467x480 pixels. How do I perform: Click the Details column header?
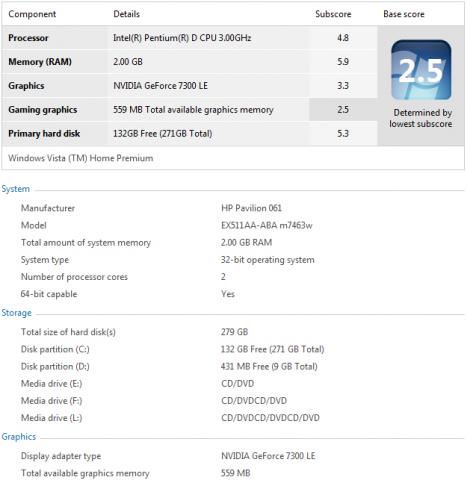point(126,14)
